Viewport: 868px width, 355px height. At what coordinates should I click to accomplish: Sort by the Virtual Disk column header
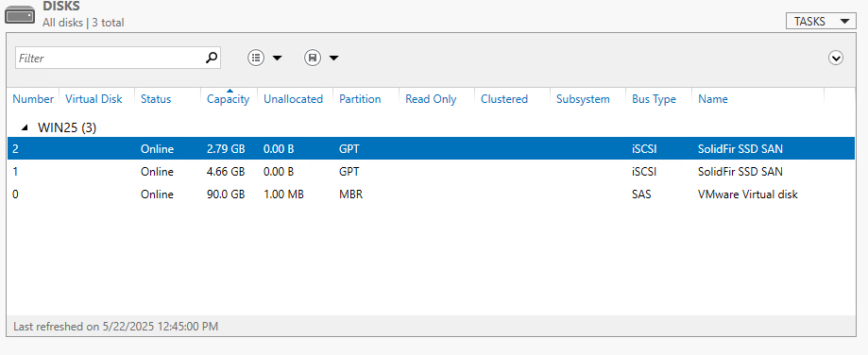(94, 99)
